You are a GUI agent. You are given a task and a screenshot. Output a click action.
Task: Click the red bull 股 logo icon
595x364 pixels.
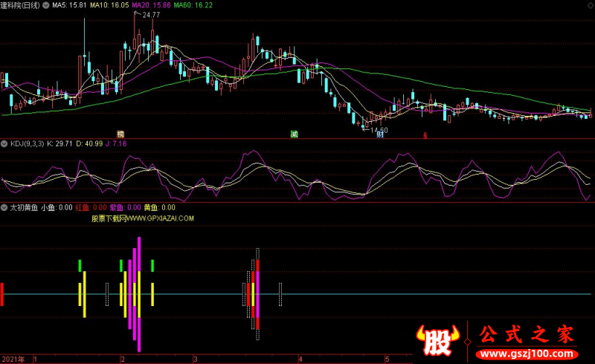tap(438, 340)
